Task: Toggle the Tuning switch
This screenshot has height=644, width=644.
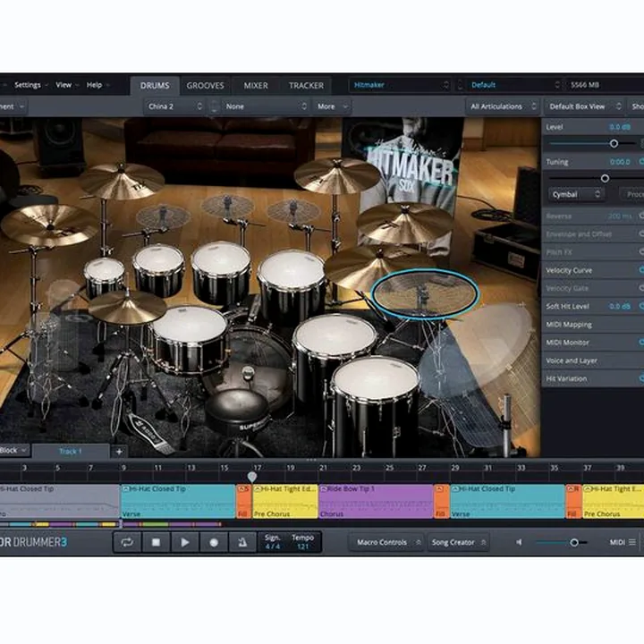Action: [640, 162]
